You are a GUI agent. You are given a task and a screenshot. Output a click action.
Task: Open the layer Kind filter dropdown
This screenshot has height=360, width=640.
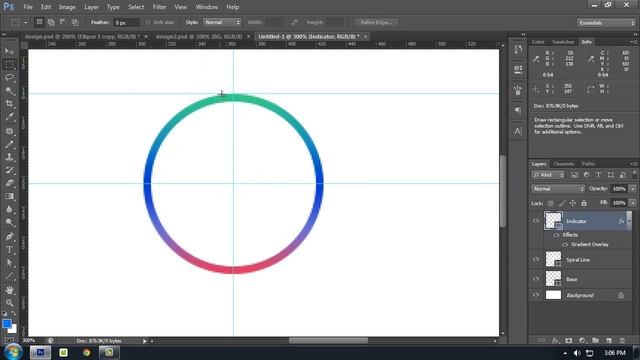548,175
